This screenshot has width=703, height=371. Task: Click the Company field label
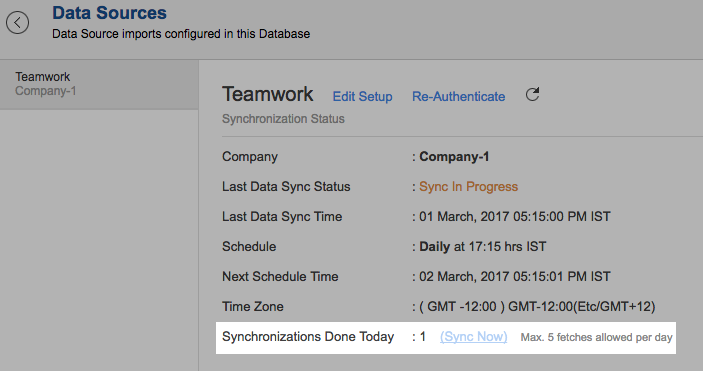[250, 157]
